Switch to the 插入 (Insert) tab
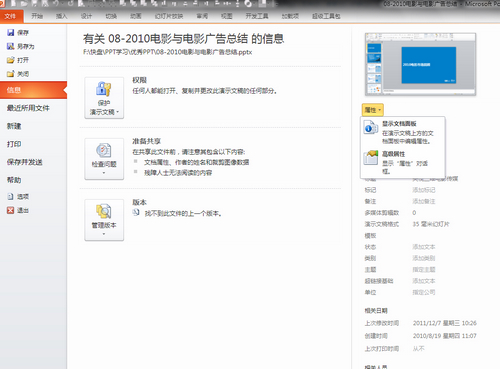This screenshot has width=500, height=369. point(61,16)
